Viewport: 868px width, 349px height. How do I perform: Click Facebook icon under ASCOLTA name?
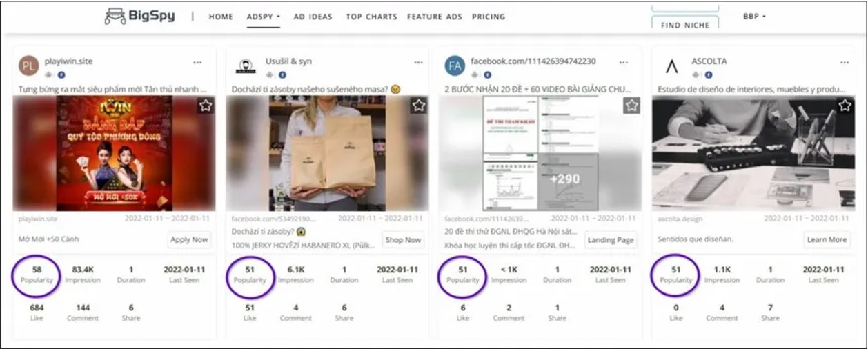[708, 74]
